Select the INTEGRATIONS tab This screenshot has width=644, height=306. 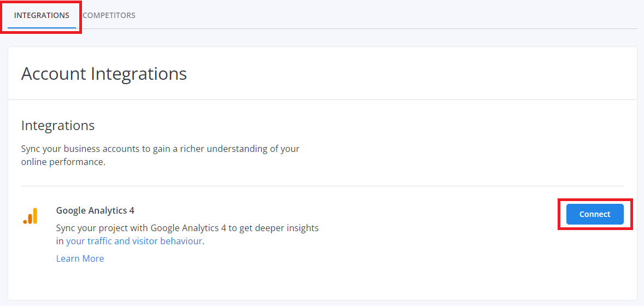[x=42, y=16]
